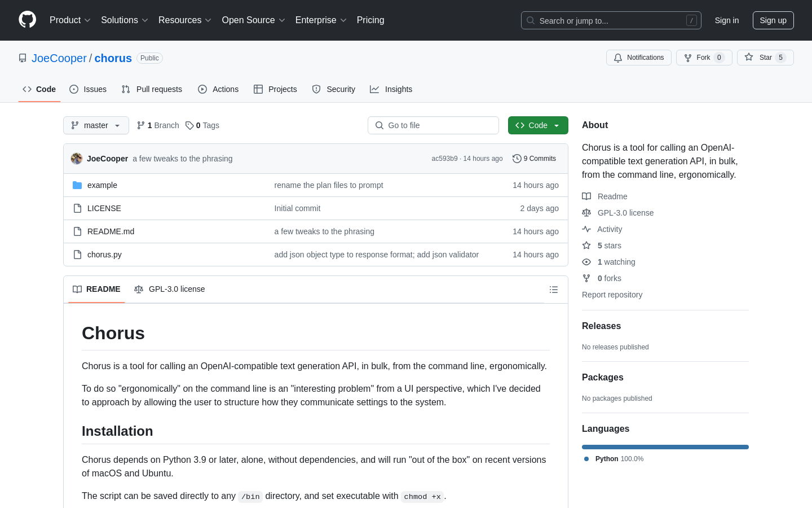Screen dimensions: 812x508
Task: Click the Issues circle icon
Action: [x=74, y=89]
